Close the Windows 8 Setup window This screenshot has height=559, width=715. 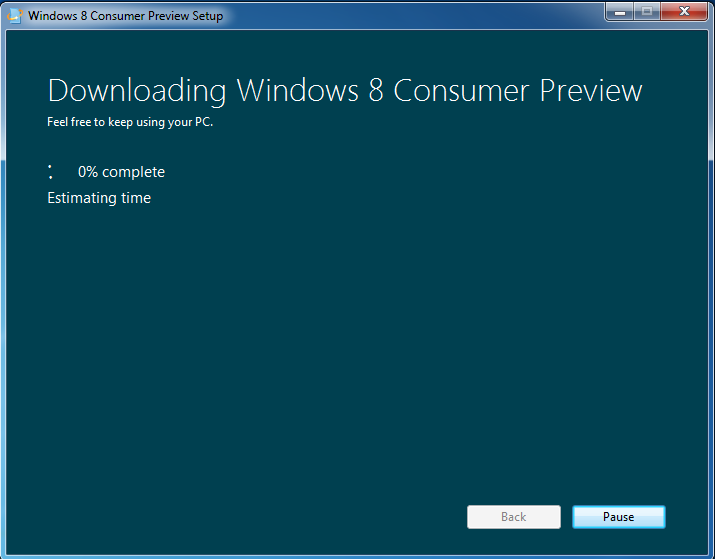(685, 12)
